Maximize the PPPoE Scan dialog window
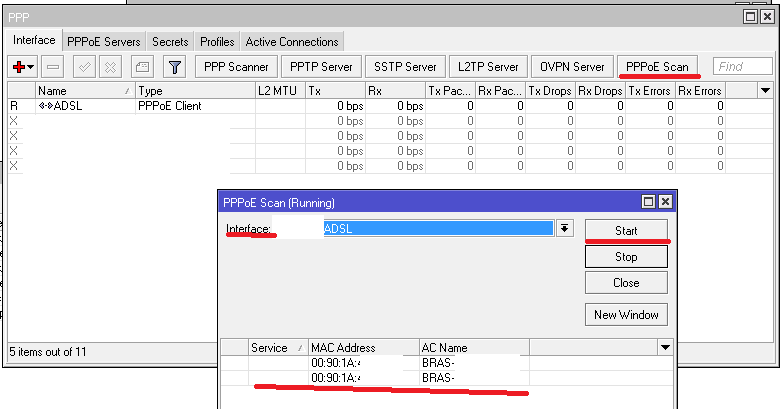This screenshot has width=784, height=409. [648, 202]
